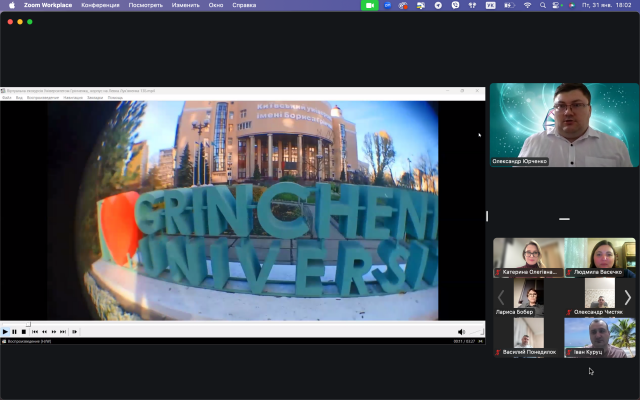Select Олександр Юрченко's speaker video
This screenshot has height=400, width=640.
click(564, 124)
